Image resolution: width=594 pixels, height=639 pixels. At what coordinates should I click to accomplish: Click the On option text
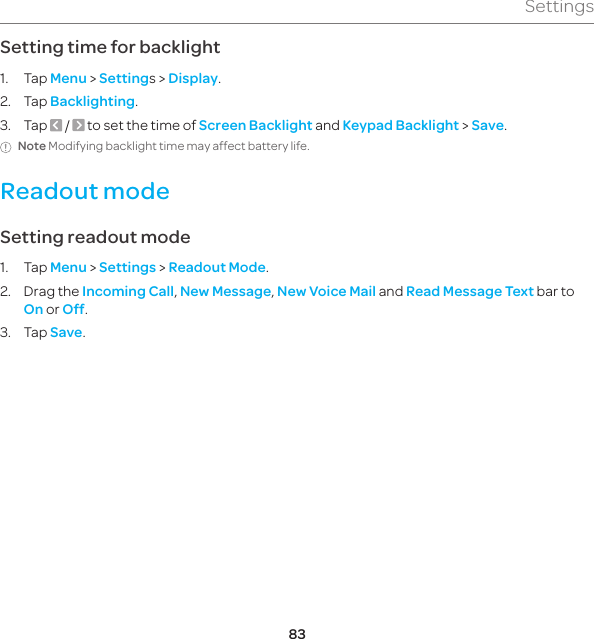(x=33, y=309)
